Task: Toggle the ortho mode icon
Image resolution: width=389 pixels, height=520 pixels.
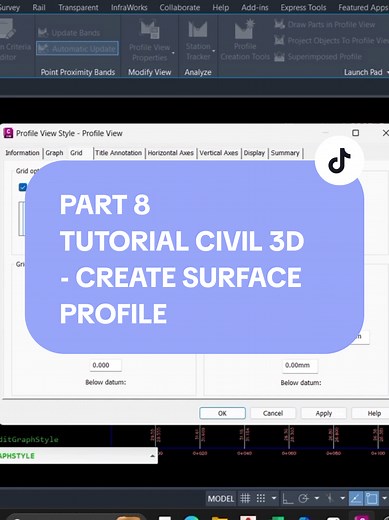Action: pos(288,499)
